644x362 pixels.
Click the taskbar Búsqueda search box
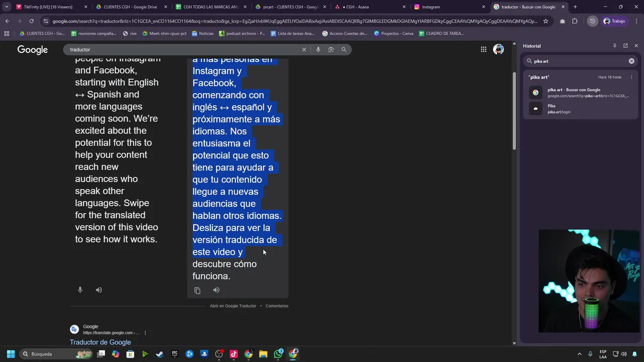click(56, 354)
